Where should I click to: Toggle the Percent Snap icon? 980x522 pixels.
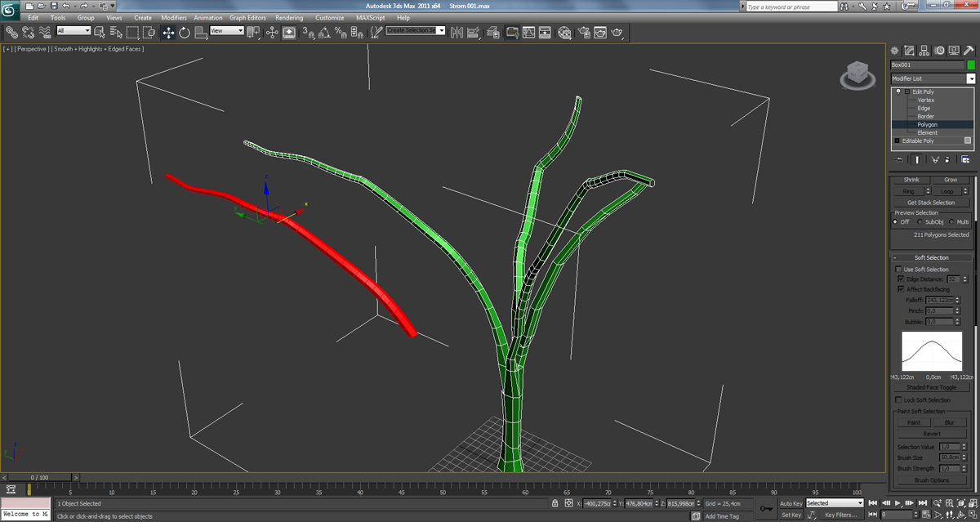(341, 32)
